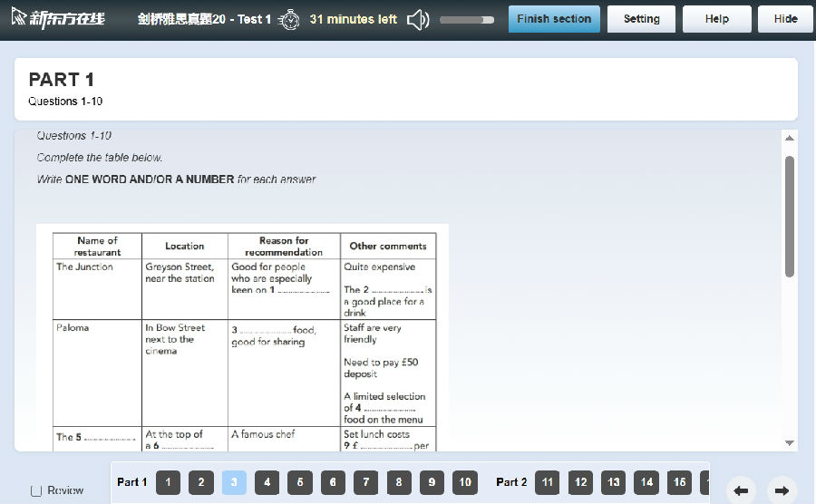The image size is (816, 504).
Task: Jump to question 1
Action: (x=168, y=482)
